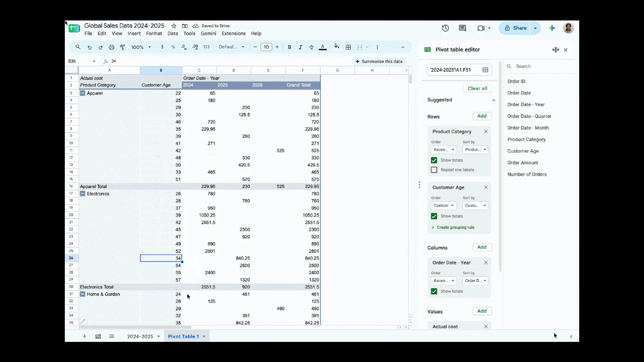Click Create grouping rule link

click(x=453, y=228)
